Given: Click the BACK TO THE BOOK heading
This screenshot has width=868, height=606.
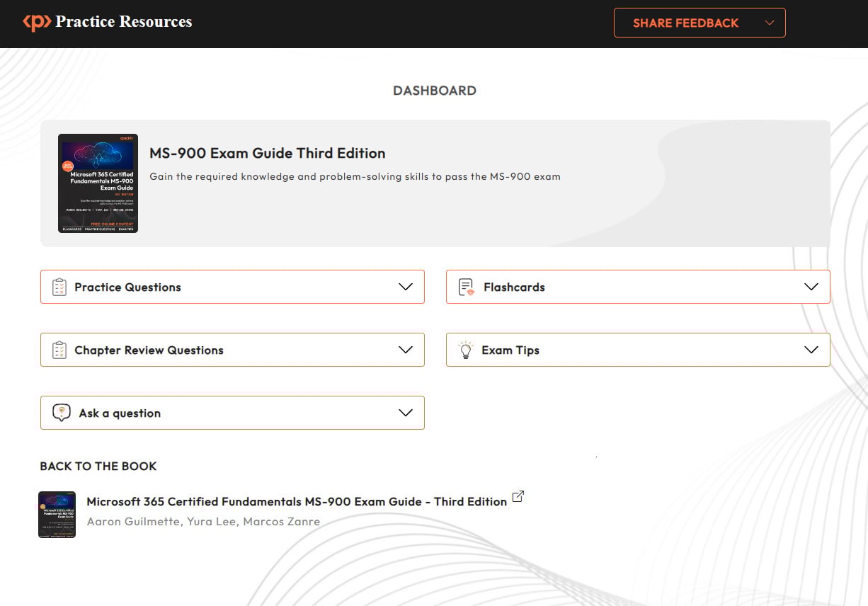Looking at the screenshot, I should (x=98, y=466).
